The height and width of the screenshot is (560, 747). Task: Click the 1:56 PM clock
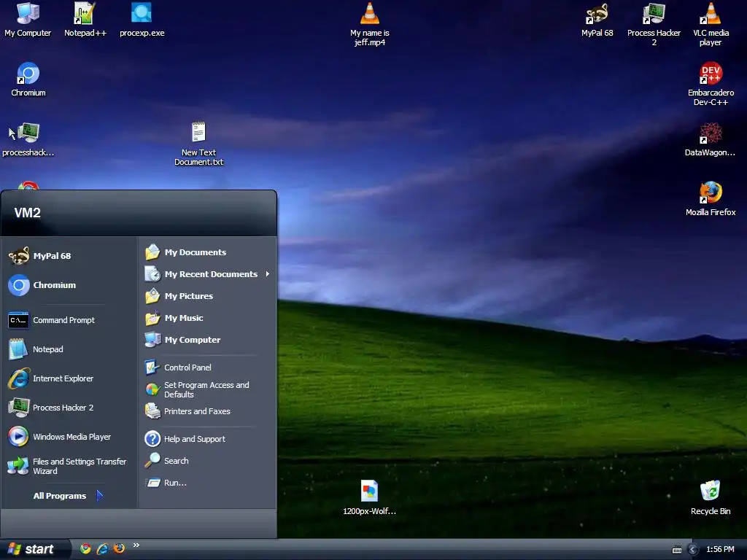720,550
